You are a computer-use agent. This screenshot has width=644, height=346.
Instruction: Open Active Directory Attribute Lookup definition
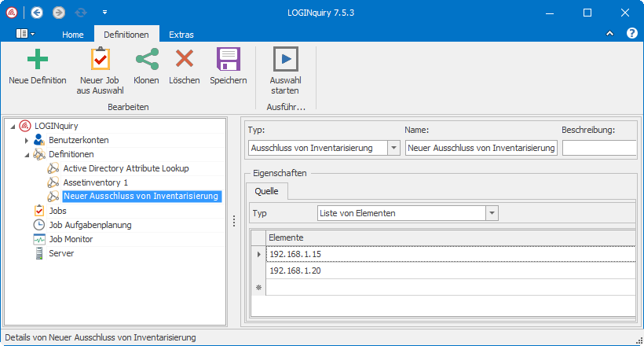point(126,168)
